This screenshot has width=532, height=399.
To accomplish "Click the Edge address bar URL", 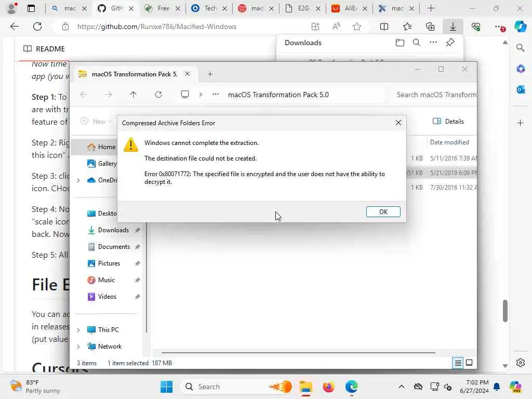I will (157, 26).
